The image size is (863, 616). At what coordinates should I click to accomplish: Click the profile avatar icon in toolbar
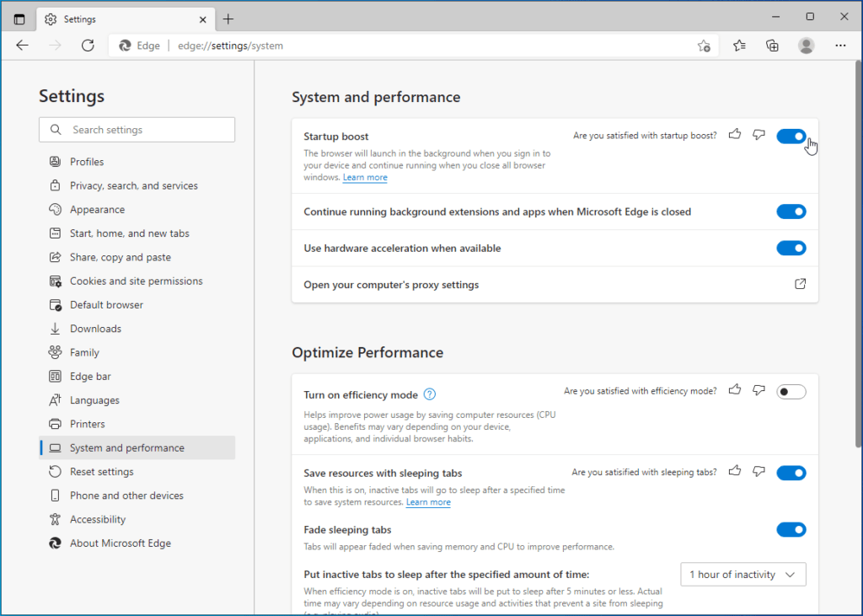pos(806,46)
